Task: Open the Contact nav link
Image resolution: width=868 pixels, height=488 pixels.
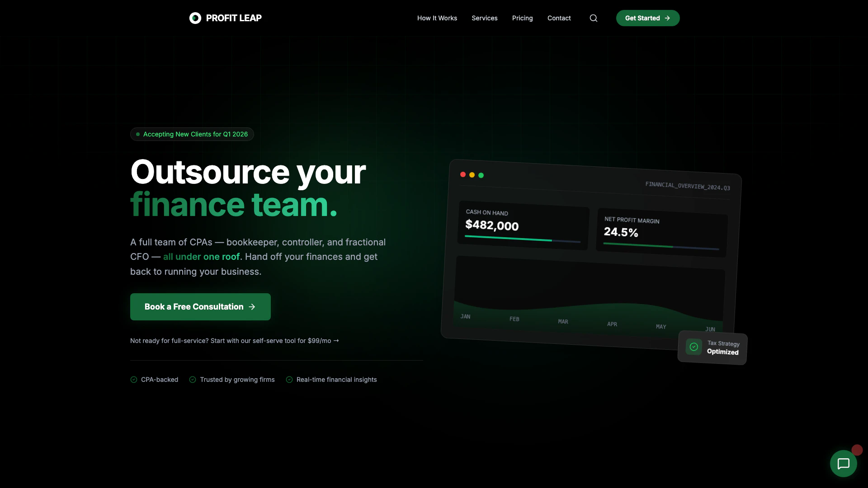Action: pyautogui.click(x=559, y=18)
